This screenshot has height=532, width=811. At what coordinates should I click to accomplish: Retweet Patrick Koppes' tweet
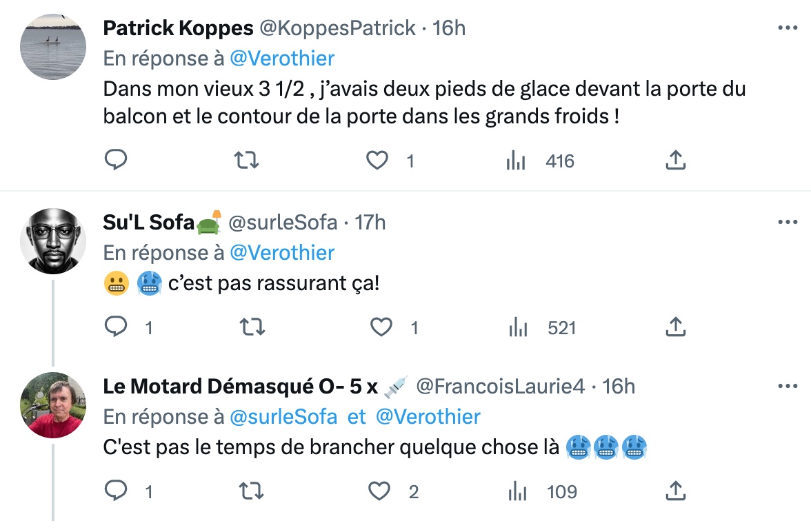coord(246,161)
